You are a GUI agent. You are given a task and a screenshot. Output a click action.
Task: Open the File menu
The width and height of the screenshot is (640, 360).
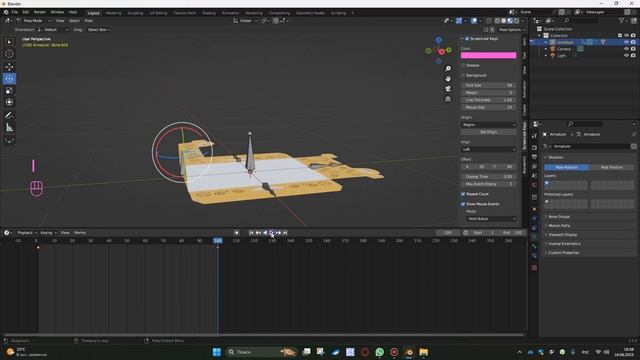pyautogui.click(x=15, y=12)
